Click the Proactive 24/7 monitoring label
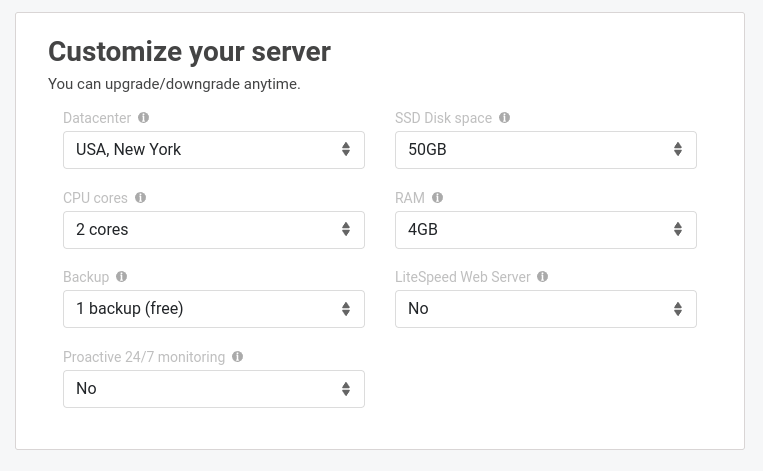The image size is (763, 471). tap(144, 357)
